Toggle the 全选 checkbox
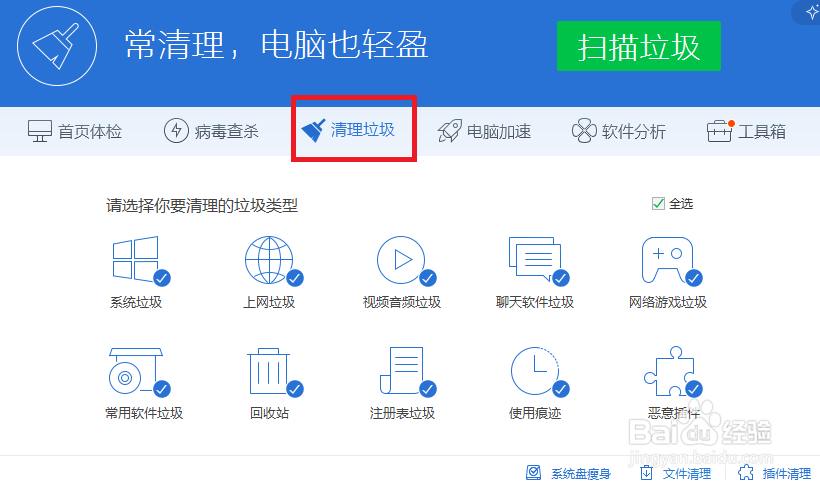This screenshot has width=820, height=486. [x=658, y=204]
